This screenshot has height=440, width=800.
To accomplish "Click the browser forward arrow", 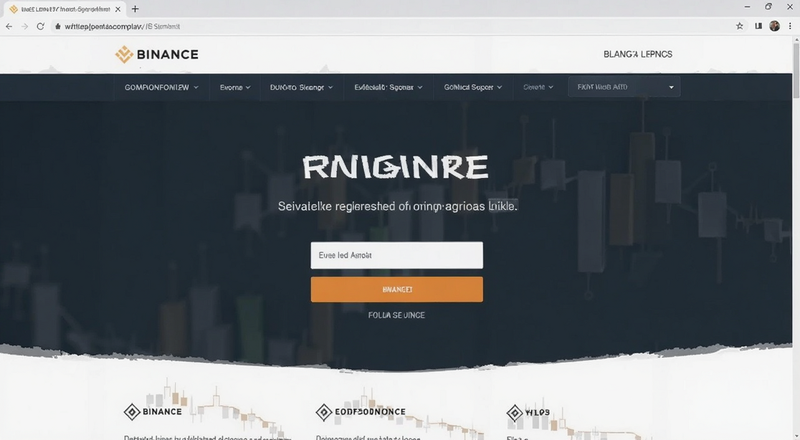I will coord(24,26).
